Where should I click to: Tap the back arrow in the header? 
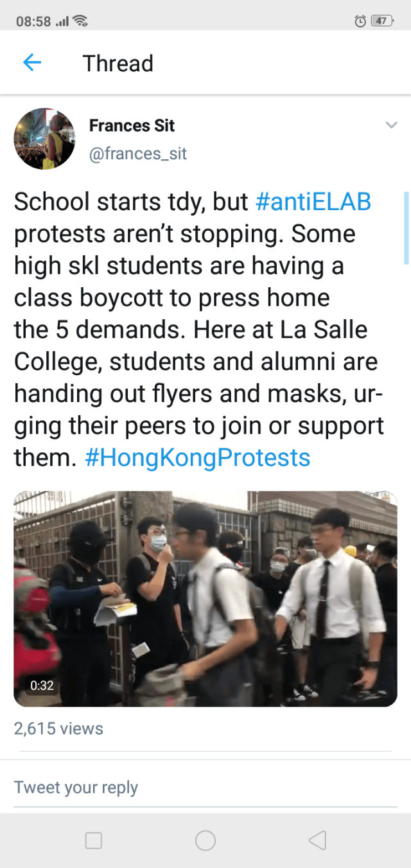[x=32, y=63]
